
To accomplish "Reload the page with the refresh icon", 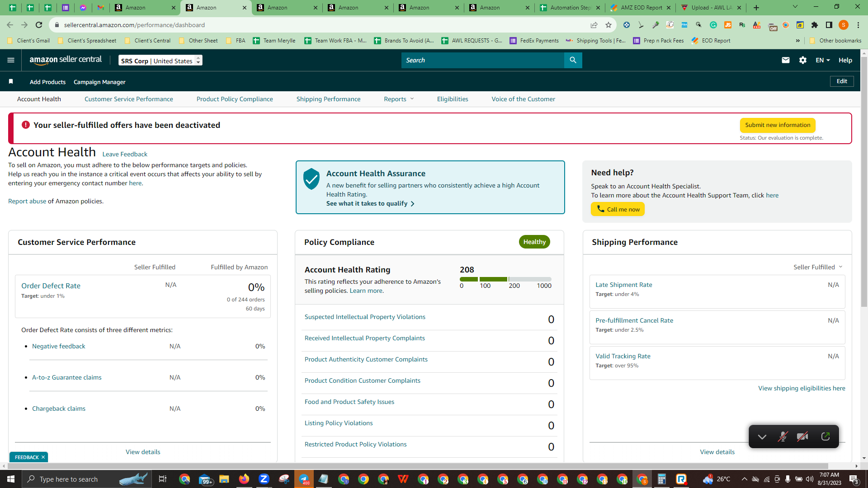I will click(39, 25).
